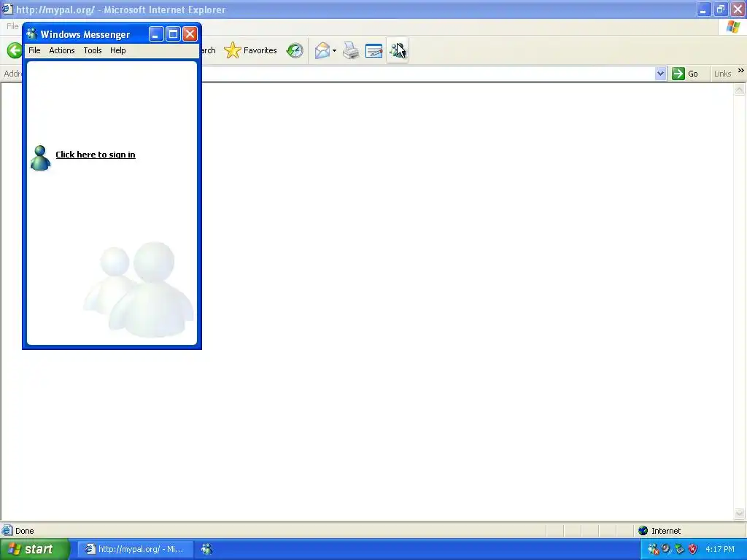Open the Start menu
Screen dimensions: 747x560
[x=35, y=549]
